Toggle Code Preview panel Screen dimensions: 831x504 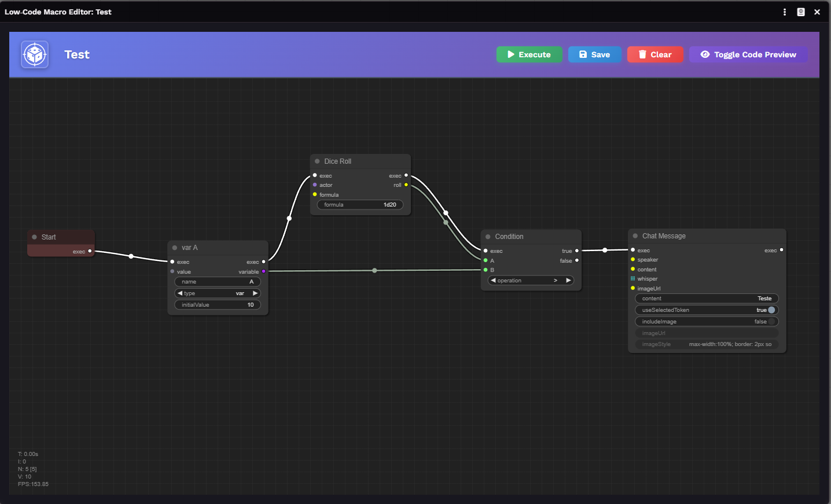pos(748,54)
